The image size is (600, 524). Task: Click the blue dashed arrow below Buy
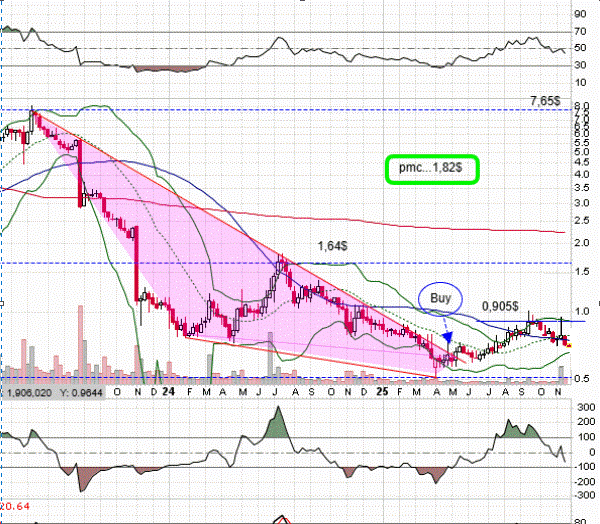click(446, 331)
